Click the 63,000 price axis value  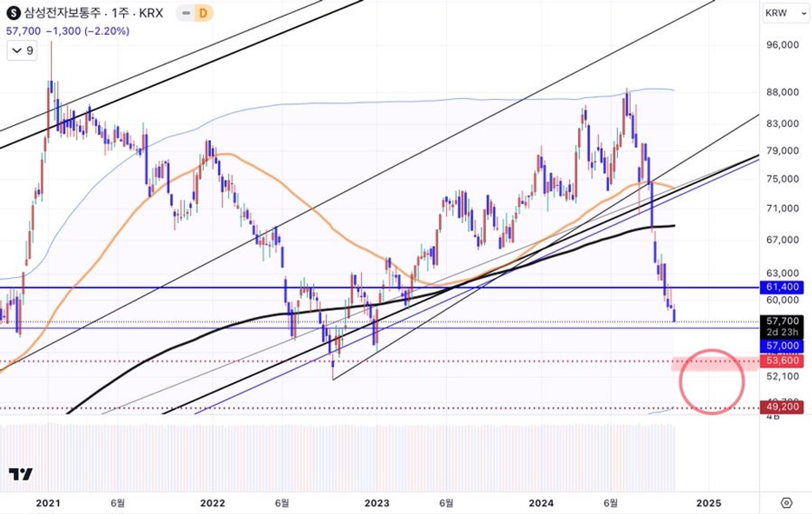coord(781,273)
